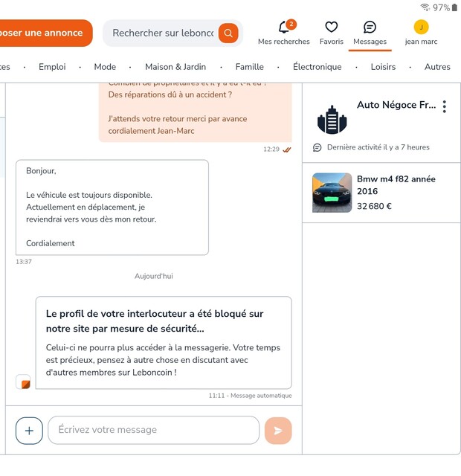This screenshot has width=461, height=476.
Task: Send message with the arrow button
Action: click(278, 431)
